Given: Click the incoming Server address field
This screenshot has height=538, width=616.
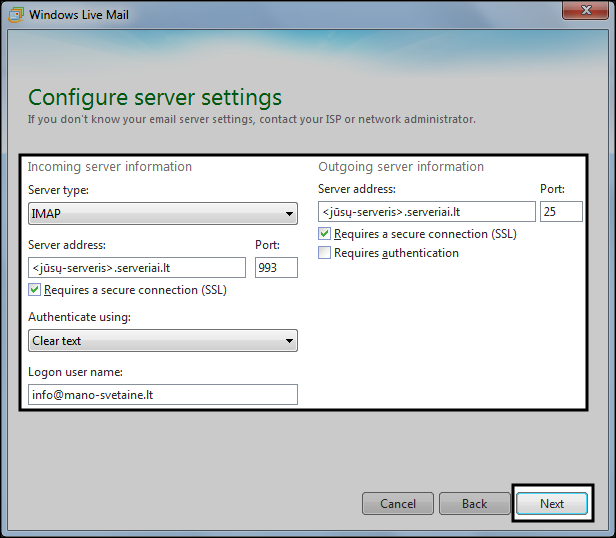Looking at the screenshot, I should pos(137,267).
